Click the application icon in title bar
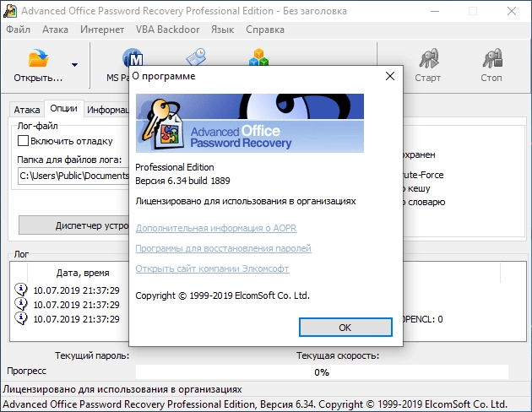The height and width of the screenshot is (412, 532). coord(10,11)
